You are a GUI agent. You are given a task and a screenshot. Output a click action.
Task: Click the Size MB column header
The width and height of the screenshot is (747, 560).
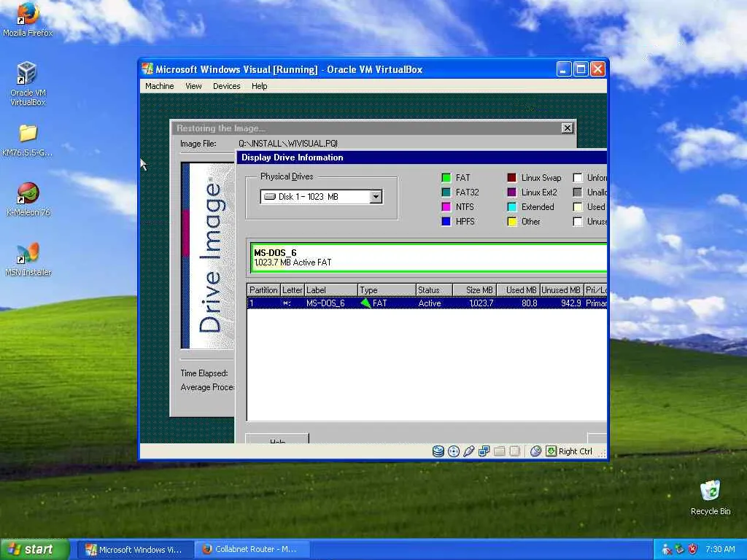pos(474,290)
